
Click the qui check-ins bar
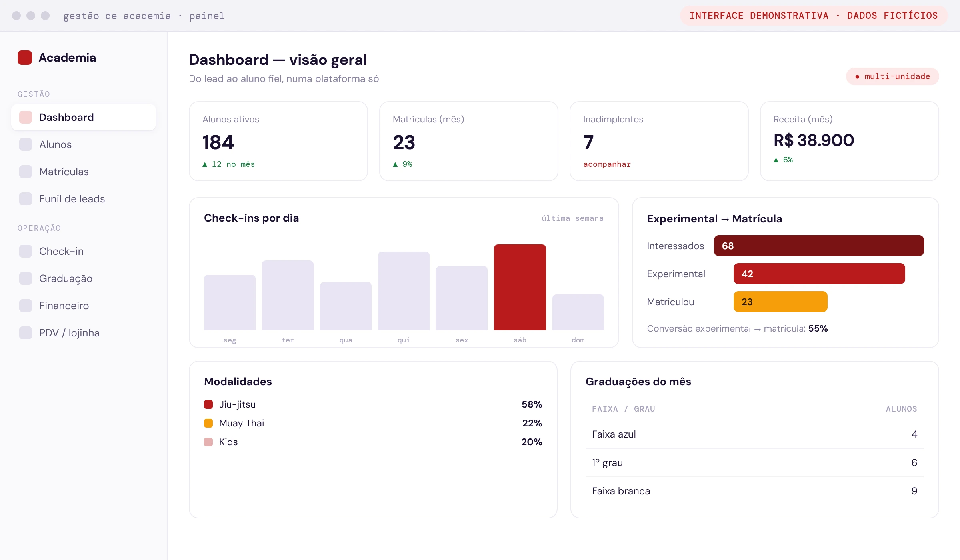(404, 291)
